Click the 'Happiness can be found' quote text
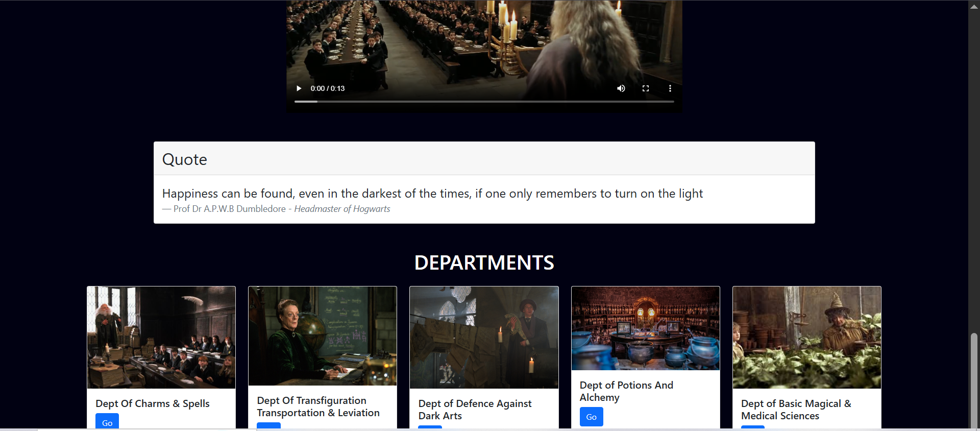The height and width of the screenshot is (431, 980). click(x=432, y=194)
